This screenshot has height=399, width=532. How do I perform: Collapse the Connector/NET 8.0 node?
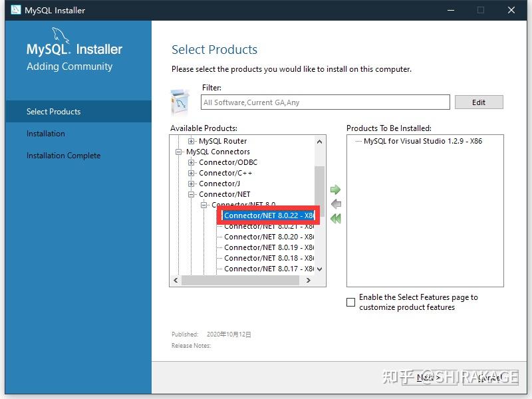tap(204, 205)
